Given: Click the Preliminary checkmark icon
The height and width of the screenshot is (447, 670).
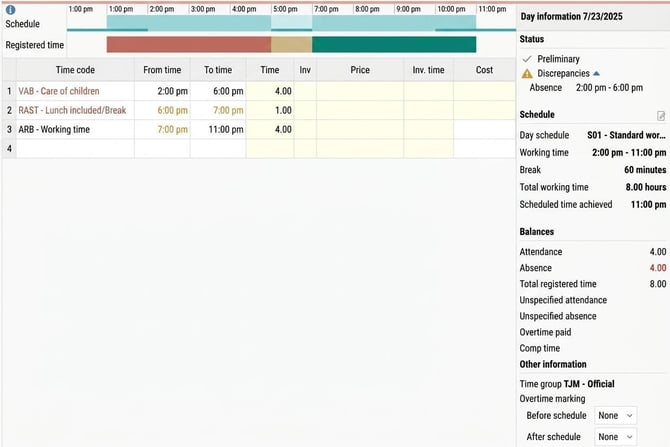Looking at the screenshot, I should pos(527,59).
